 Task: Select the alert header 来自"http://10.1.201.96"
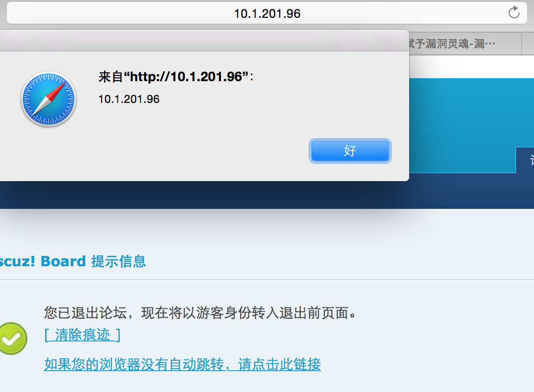(176, 77)
